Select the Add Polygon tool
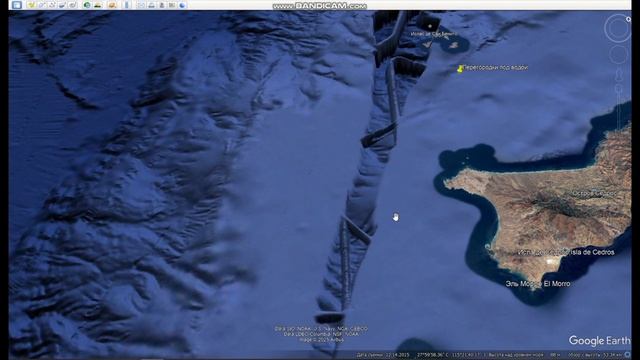Screen dimensions: 640x360 pos(41,5)
